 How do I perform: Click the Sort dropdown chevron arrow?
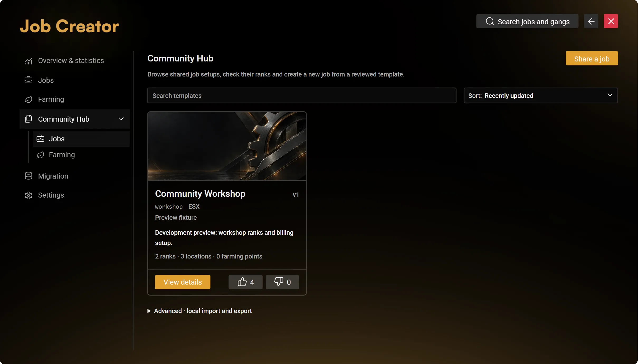tap(610, 95)
